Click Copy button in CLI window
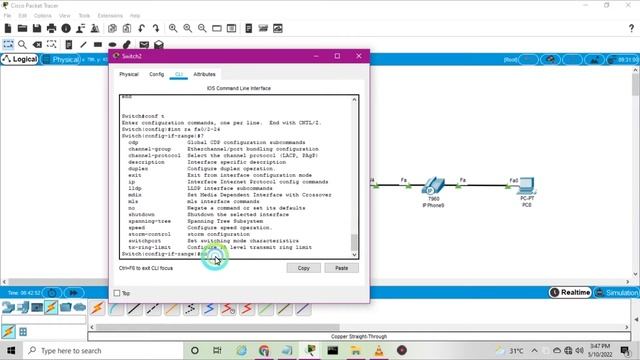The width and height of the screenshot is (640, 360). click(x=303, y=268)
